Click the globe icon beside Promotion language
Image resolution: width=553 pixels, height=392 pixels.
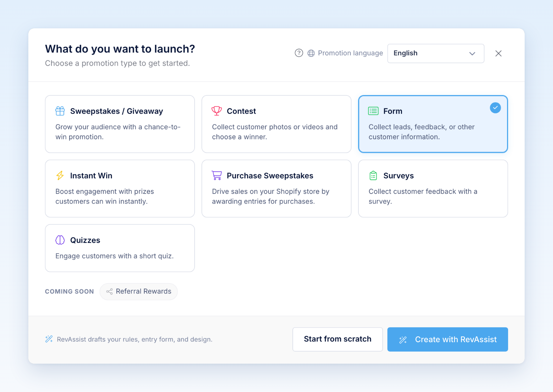coord(311,53)
